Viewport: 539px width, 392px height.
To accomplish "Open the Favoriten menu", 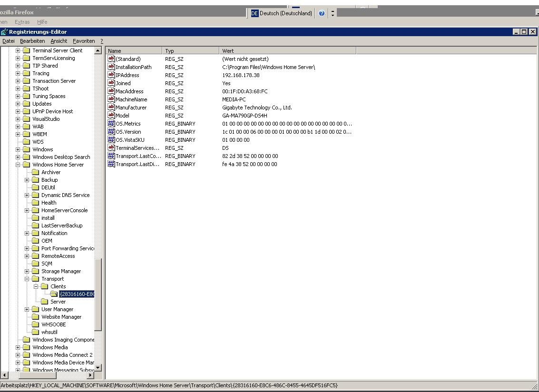I will 84,41.
